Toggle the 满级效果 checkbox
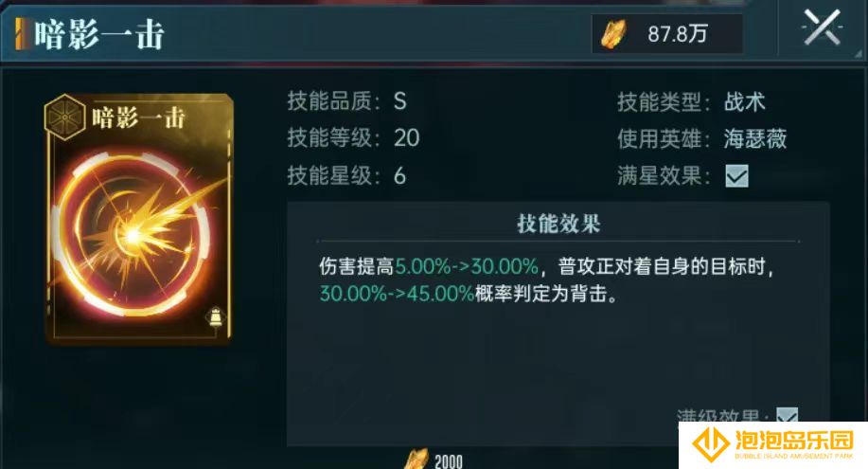The height and width of the screenshot is (469, 868). [x=787, y=415]
